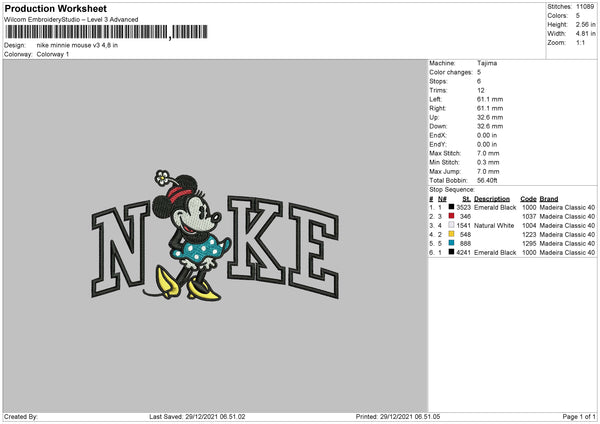Viewport: 600px width, 424px height.
Task: Click design name 'nike minnie mouse v3 4,8 in'
Action: tap(77, 45)
